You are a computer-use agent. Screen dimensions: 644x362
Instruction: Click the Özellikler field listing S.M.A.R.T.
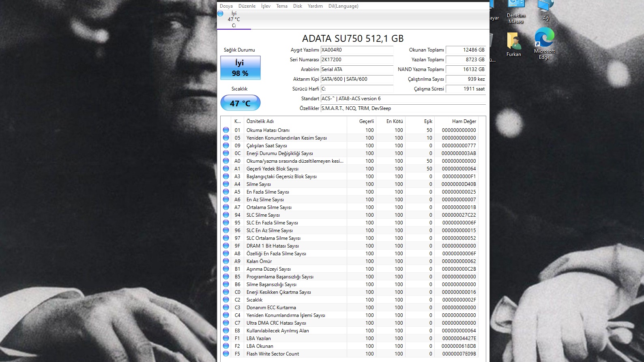coord(403,108)
